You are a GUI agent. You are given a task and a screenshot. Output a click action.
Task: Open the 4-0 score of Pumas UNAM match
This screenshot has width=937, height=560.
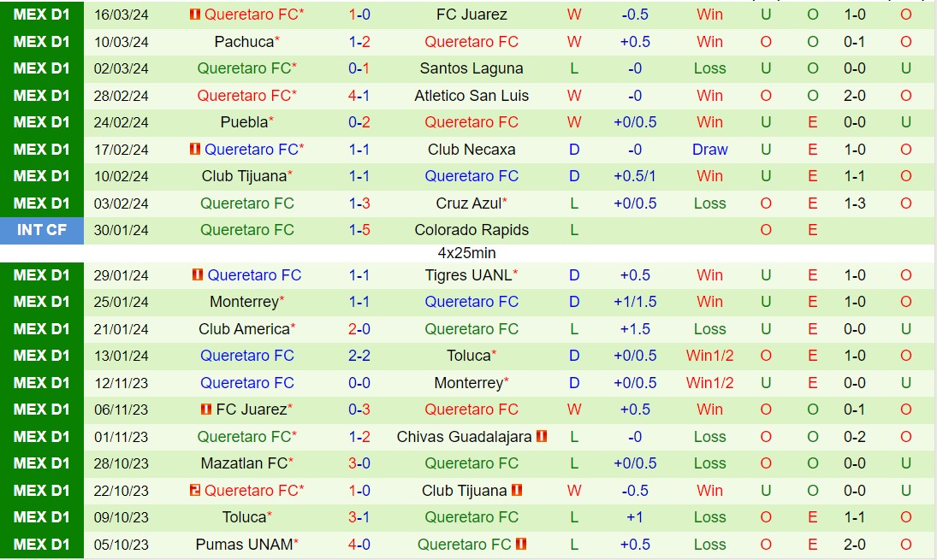coord(359,545)
